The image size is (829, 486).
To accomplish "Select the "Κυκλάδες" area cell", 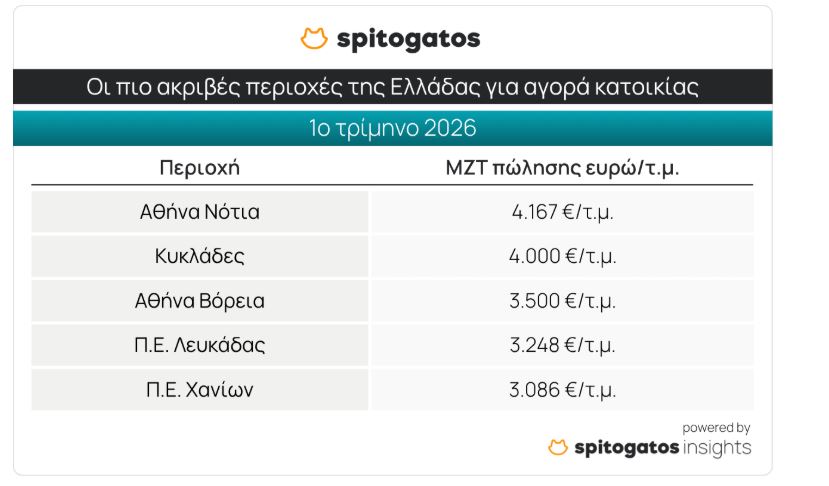I will (x=200, y=256).
